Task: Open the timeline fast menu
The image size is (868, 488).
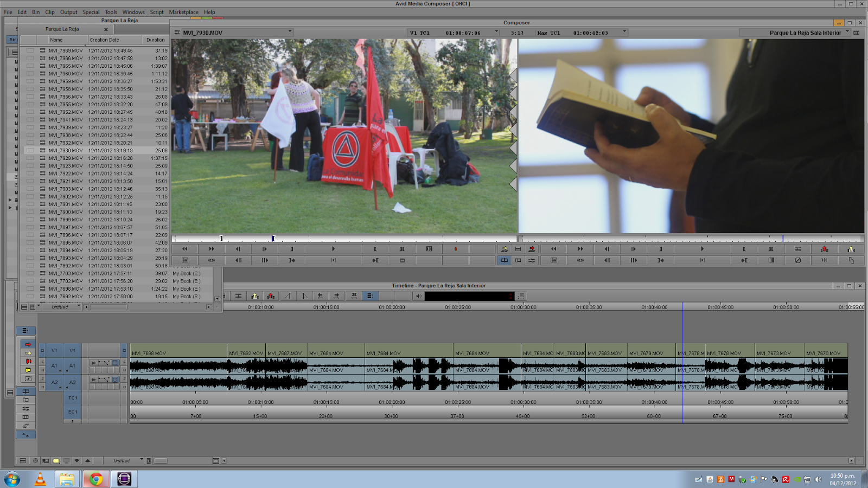Action: [23, 460]
